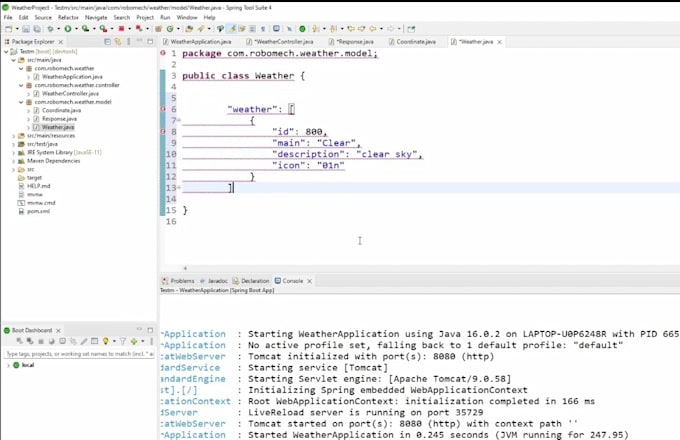
Task: Collapse the line 7 code folding toggle
Action: coord(179,120)
